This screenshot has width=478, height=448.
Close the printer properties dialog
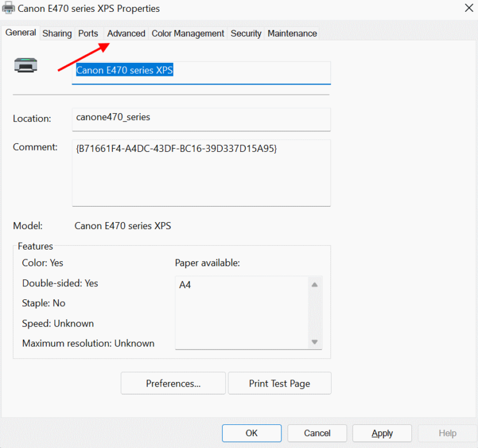[x=467, y=8]
